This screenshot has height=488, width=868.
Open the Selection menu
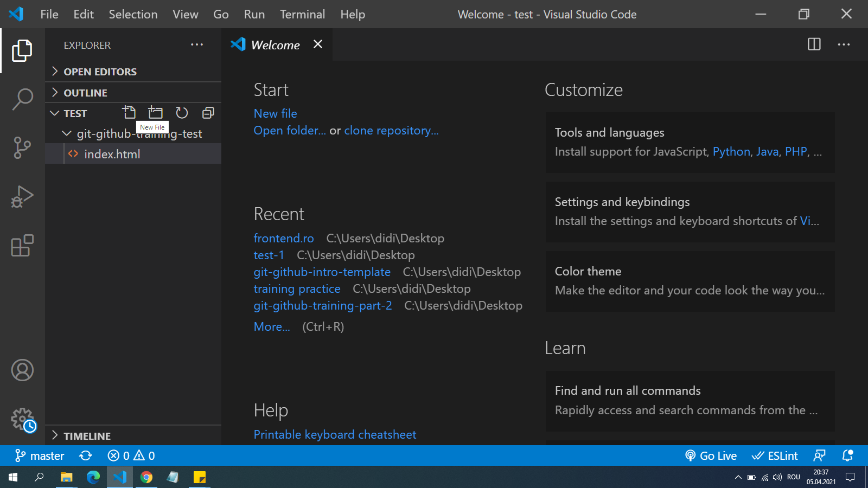[133, 15]
